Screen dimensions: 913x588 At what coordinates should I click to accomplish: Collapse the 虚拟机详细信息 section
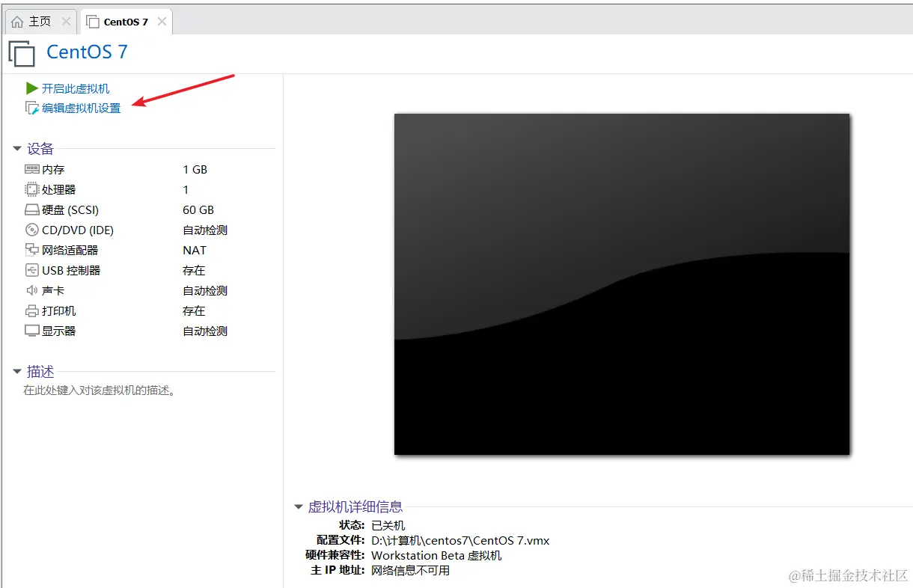[297, 506]
